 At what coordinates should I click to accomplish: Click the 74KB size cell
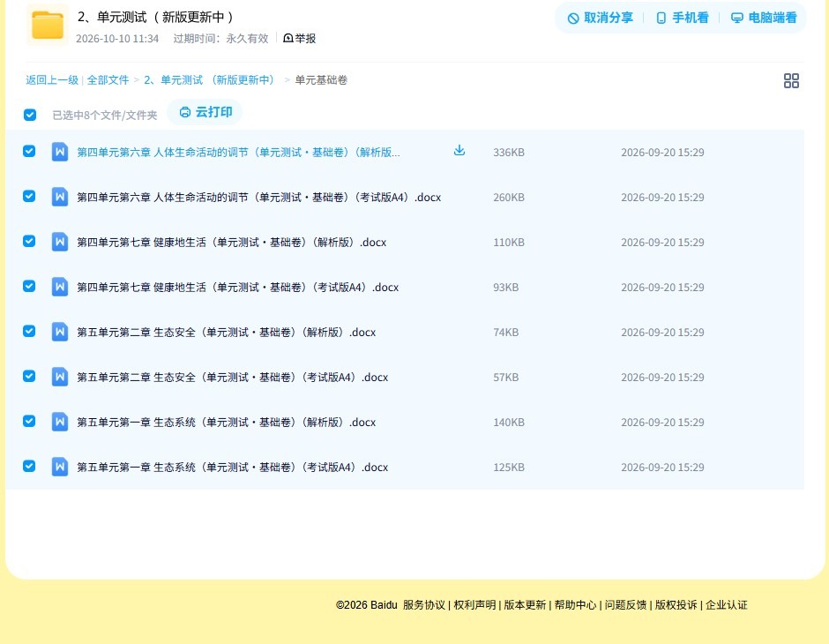[x=506, y=332]
